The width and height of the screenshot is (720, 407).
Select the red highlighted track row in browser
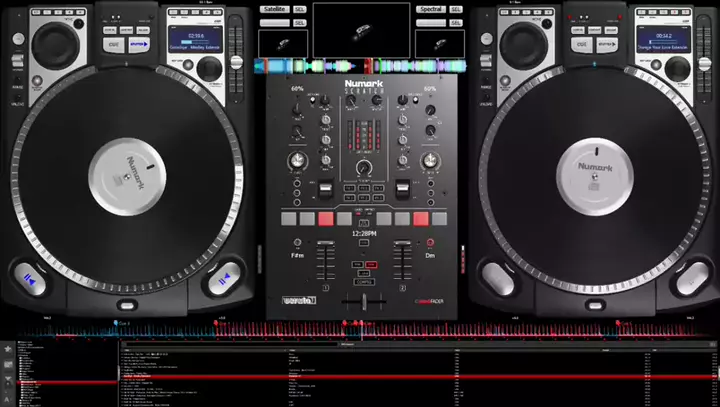click(x=418, y=377)
